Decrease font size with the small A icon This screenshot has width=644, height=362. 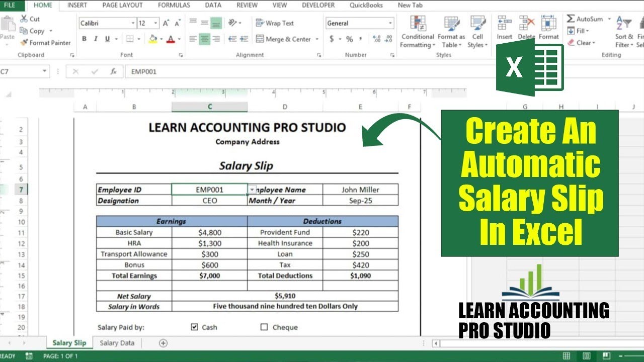[x=178, y=23]
